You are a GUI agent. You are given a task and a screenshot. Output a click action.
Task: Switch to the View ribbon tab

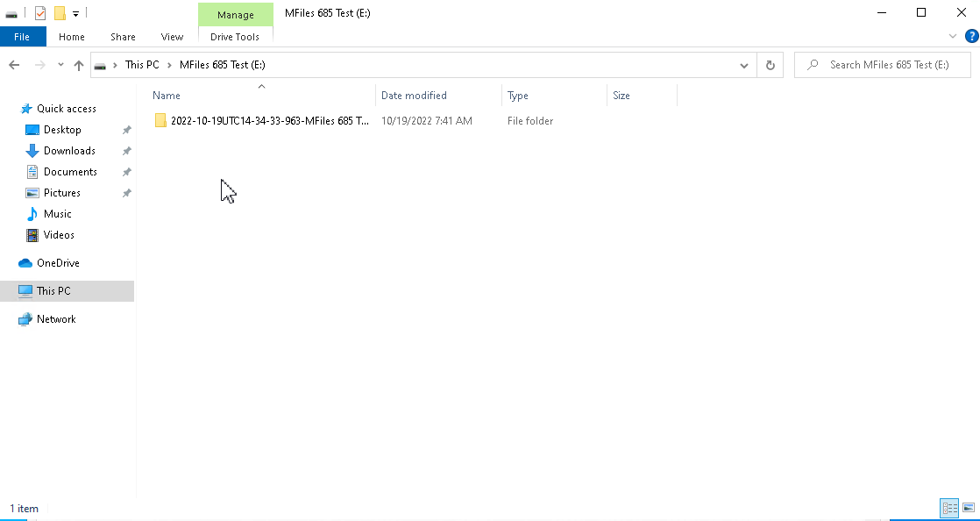pyautogui.click(x=172, y=37)
